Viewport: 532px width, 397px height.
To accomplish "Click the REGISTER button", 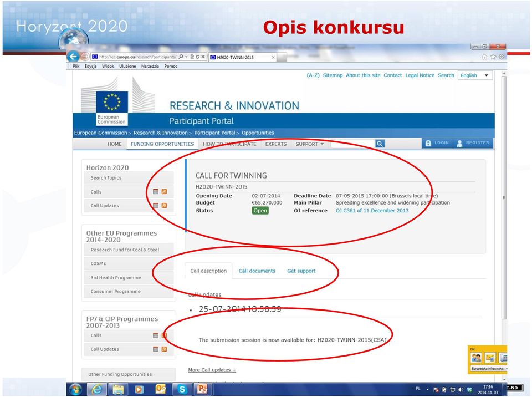I will [473, 143].
